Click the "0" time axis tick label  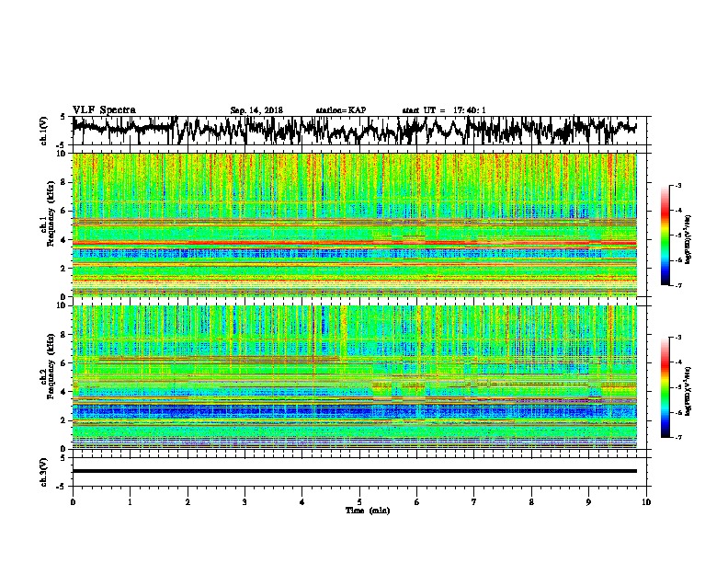click(73, 502)
